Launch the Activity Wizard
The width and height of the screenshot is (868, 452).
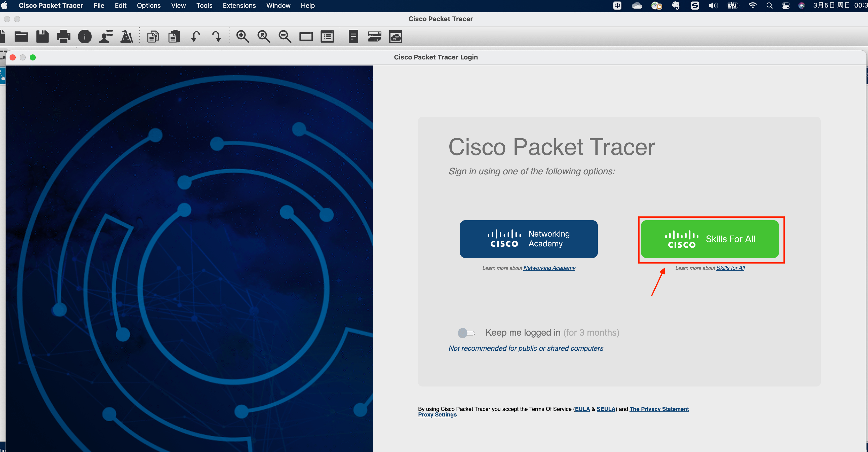pyautogui.click(x=127, y=37)
